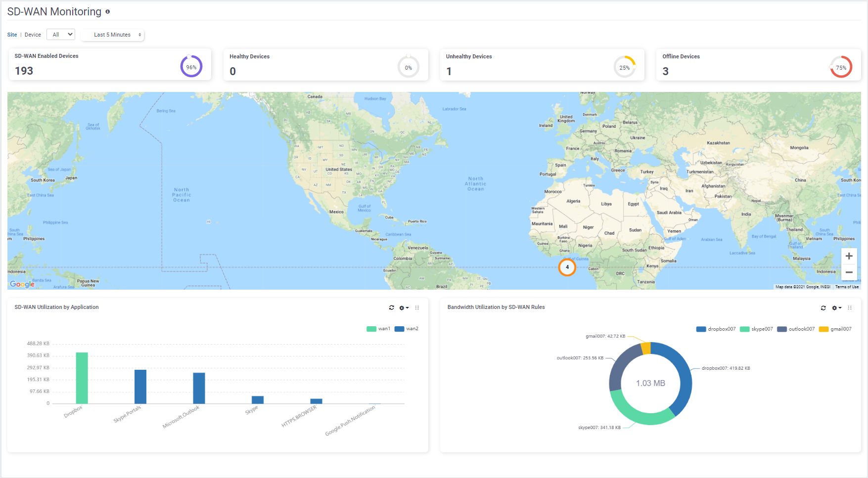
Task: Click drag handle of Utilization by Application widget
Action: pyautogui.click(x=417, y=307)
